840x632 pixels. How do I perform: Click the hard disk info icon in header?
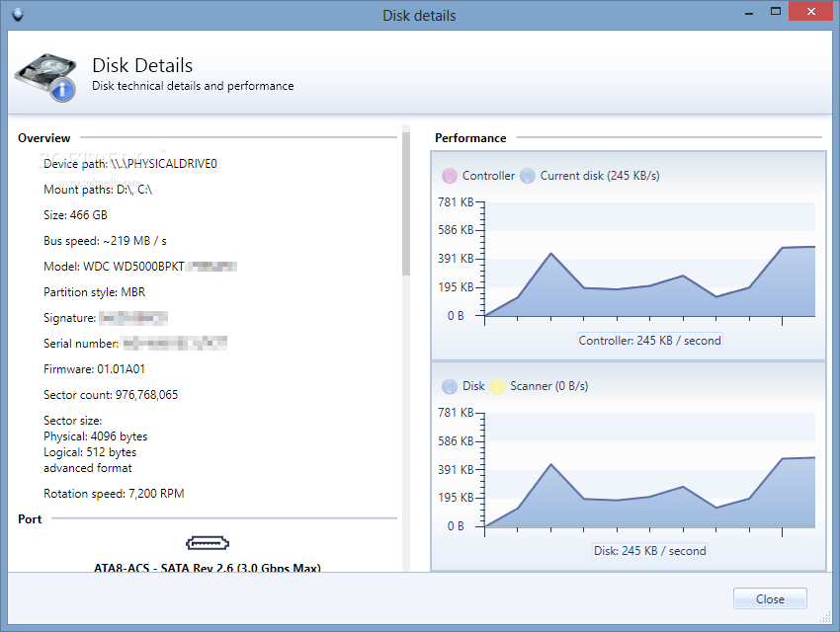click(46, 78)
